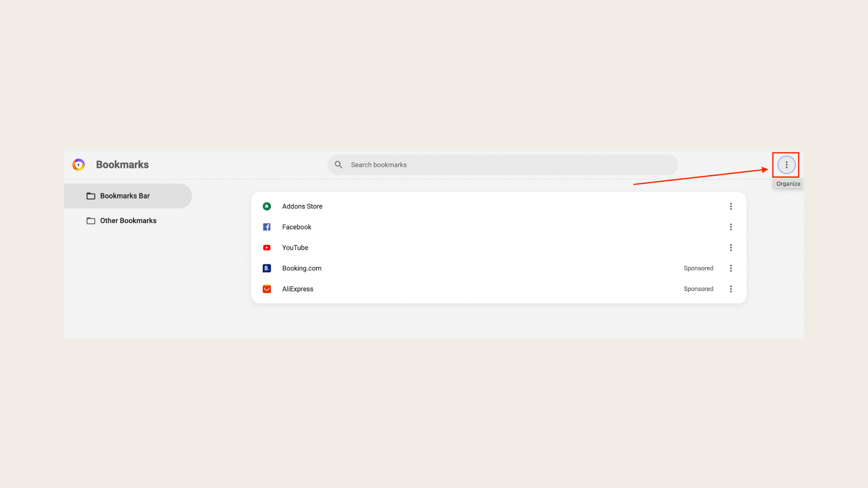Open more actions for Addons Store

pyautogui.click(x=731, y=206)
